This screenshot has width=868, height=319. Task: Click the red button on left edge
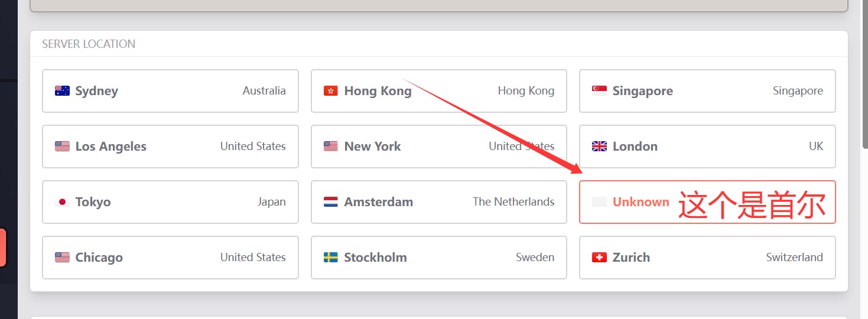[x=3, y=248]
